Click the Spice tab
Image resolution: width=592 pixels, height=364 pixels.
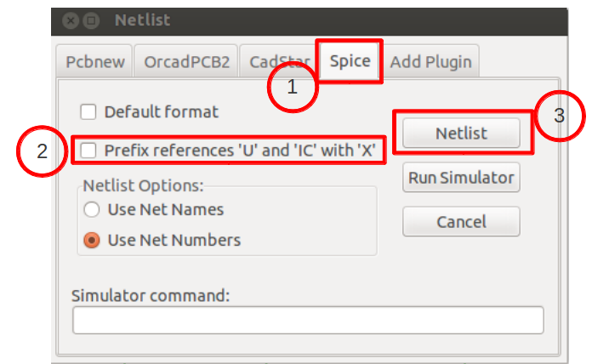[350, 60]
